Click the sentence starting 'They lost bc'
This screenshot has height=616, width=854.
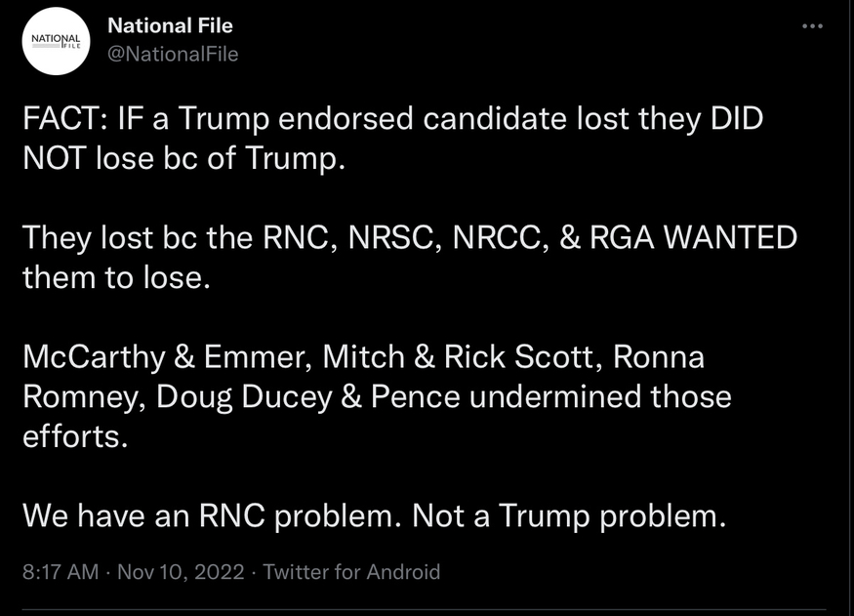410,258
